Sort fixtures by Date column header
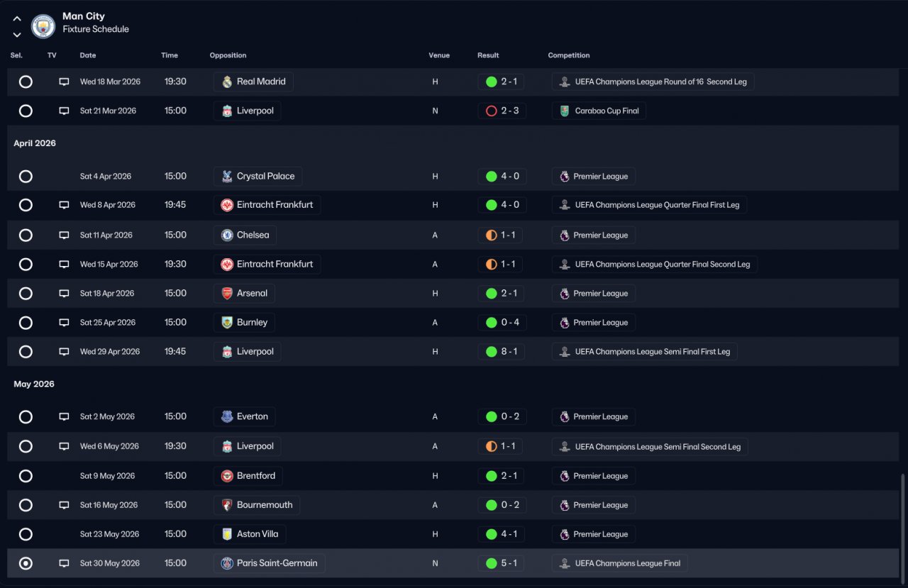The height and width of the screenshot is (588, 908). [88, 55]
